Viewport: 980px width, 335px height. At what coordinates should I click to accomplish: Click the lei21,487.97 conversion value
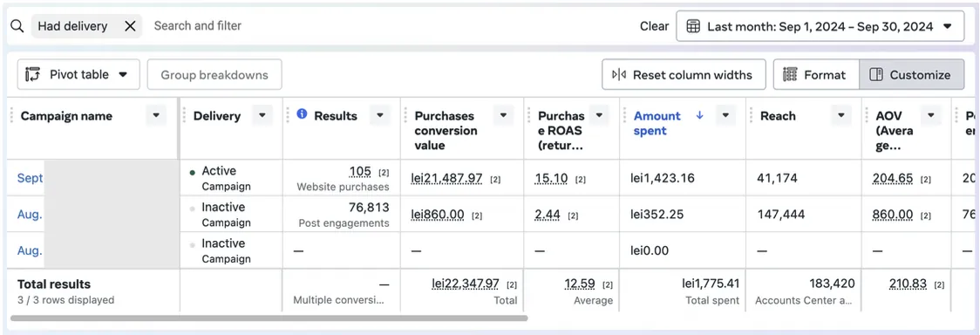(446, 178)
